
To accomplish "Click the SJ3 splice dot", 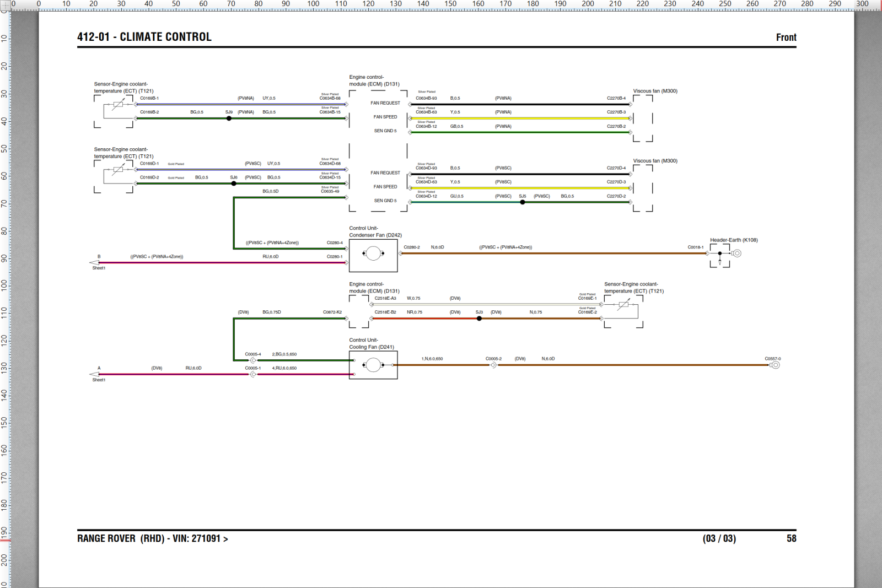I will point(479,319).
